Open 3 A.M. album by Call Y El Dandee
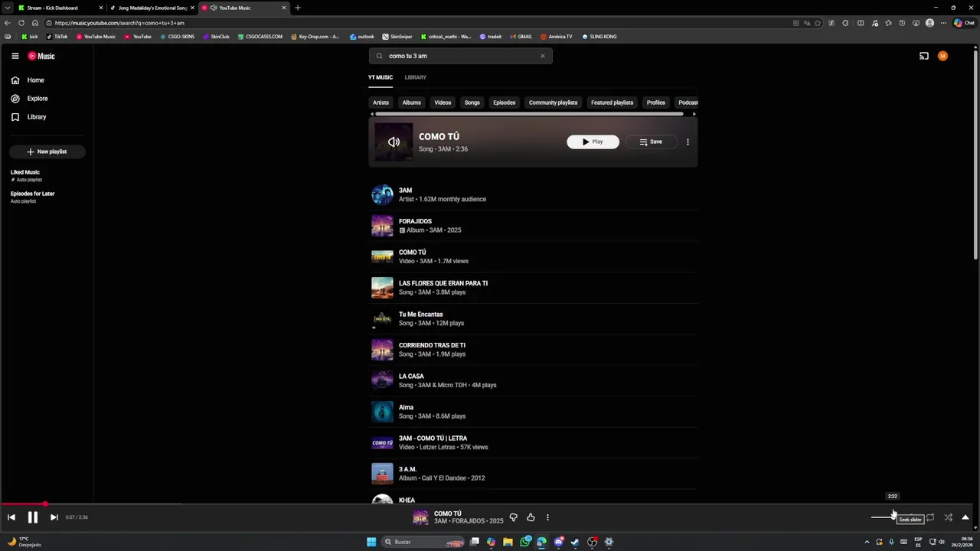Viewport: 980px width, 551px height. pyautogui.click(x=533, y=474)
